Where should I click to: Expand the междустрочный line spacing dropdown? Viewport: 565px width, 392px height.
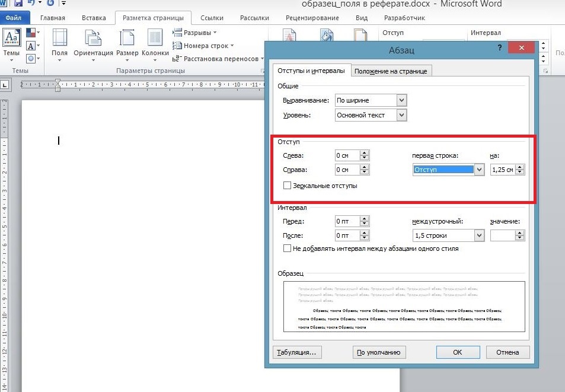[x=479, y=235]
